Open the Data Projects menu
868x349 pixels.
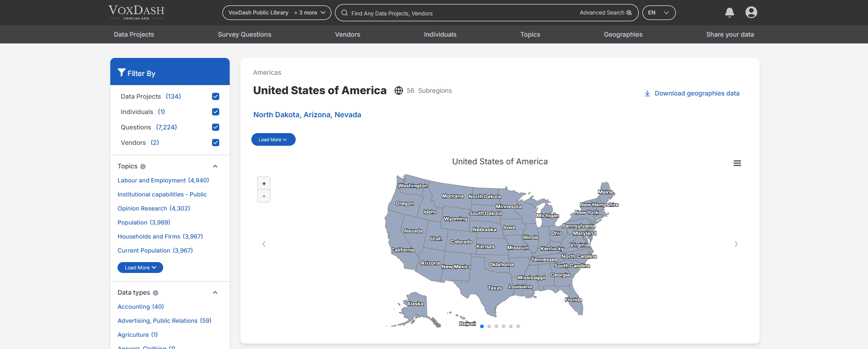click(x=134, y=34)
